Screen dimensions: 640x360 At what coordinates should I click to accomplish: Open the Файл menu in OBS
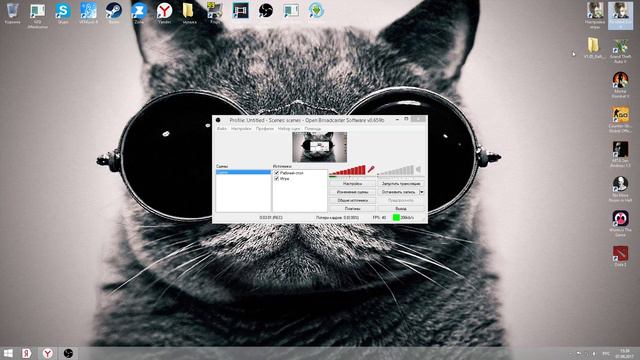(222, 129)
